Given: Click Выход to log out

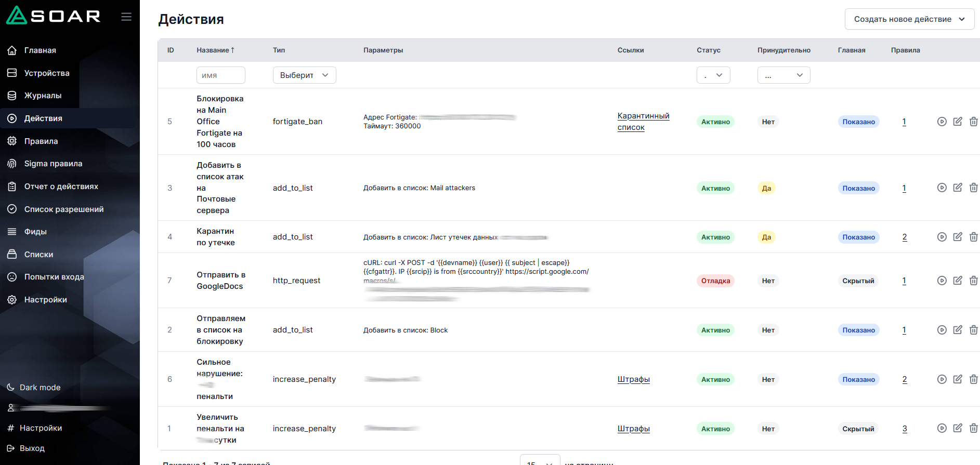Looking at the screenshot, I should [32, 448].
